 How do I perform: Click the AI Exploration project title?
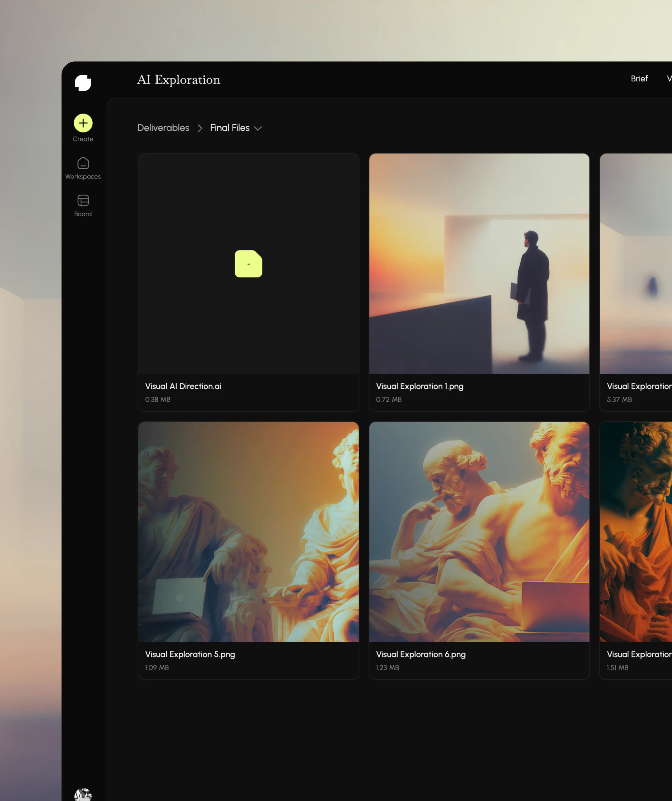(178, 79)
